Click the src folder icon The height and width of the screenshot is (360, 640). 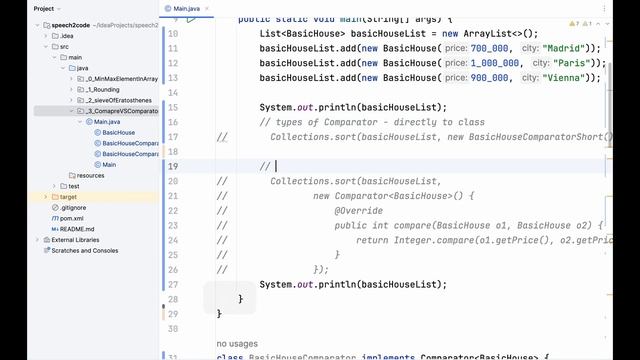(55, 47)
